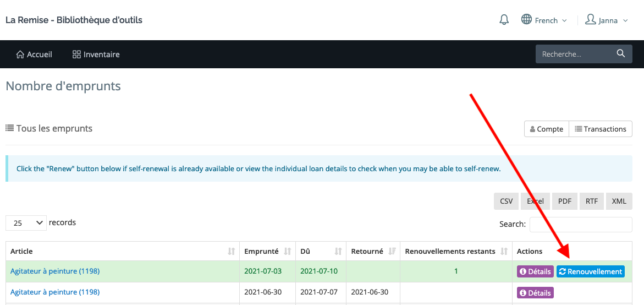
Task: Sort by Article column arrows
Action: tap(232, 252)
